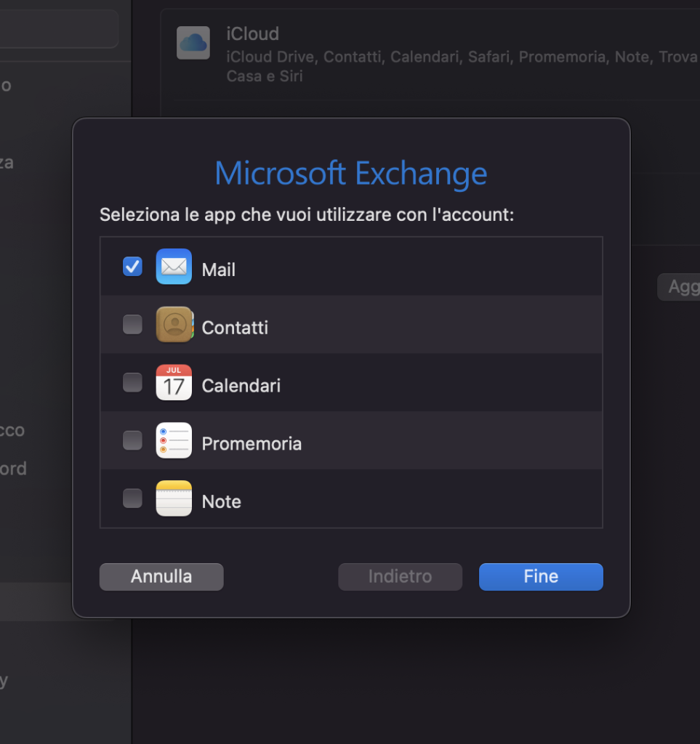Image resolution: width=700 pixels, height=744 pixels.
Task: Click the yellow Note app icon
Action: click(174, 498)
